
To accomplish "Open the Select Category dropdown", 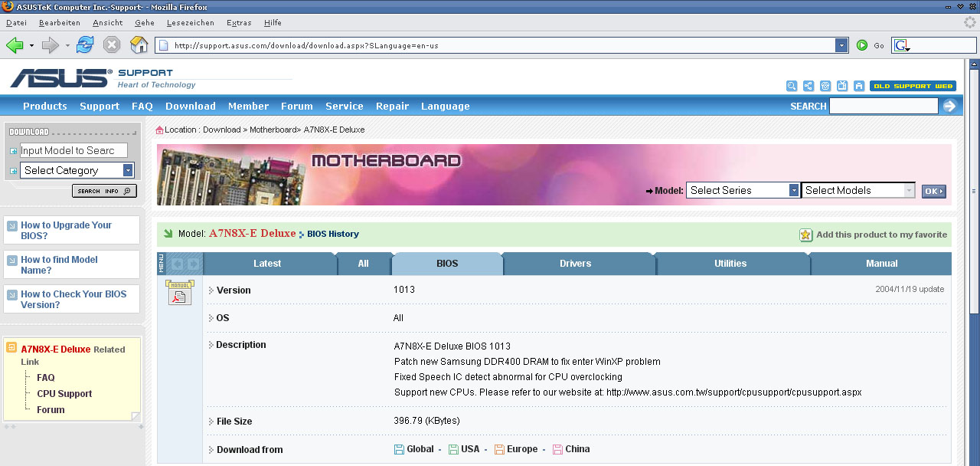I will (x=128, y=170).
